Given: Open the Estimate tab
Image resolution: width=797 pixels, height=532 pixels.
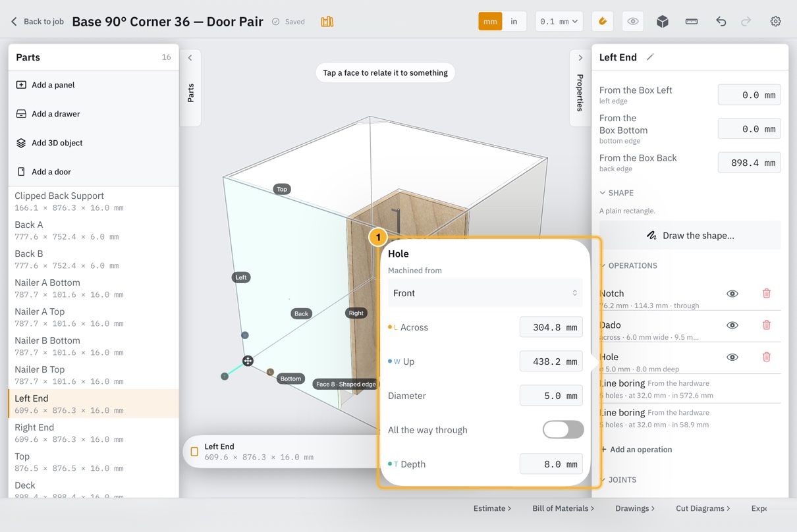Looking at the screenshot, I should tap(492, 508).
